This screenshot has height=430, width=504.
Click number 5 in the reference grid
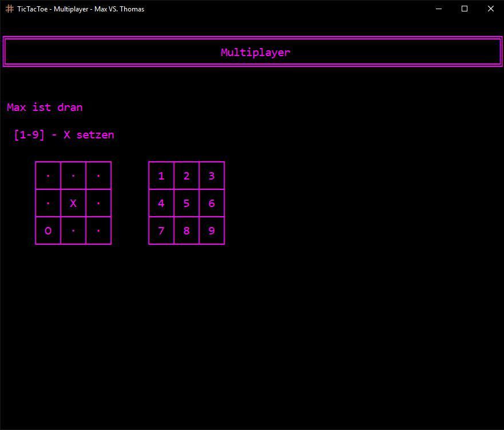click(186, 203)
